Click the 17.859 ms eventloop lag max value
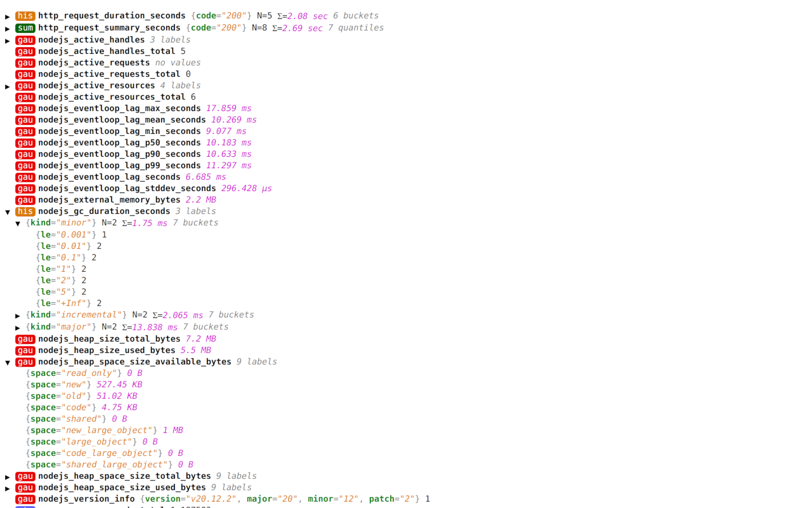The width and height of the screenshot is (812, 508). tap(228, 109)
